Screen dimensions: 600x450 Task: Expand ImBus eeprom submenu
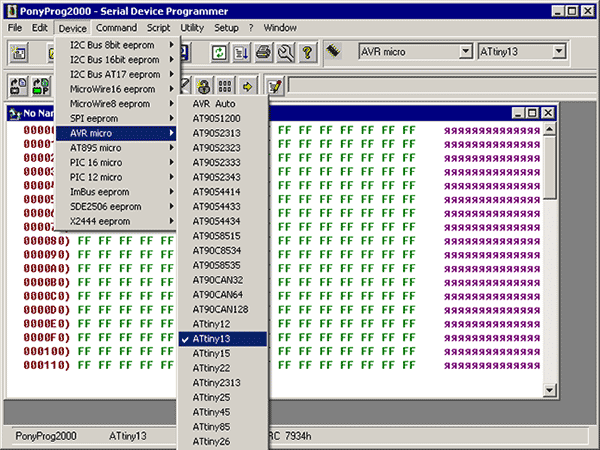point(116,192)
